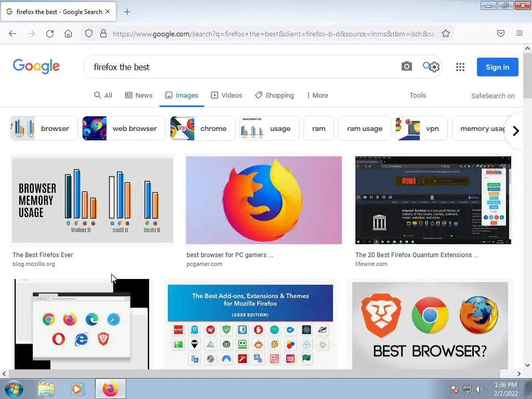The image size is (532, 399).
Task: Reload the current page
Action: [50, 34]
